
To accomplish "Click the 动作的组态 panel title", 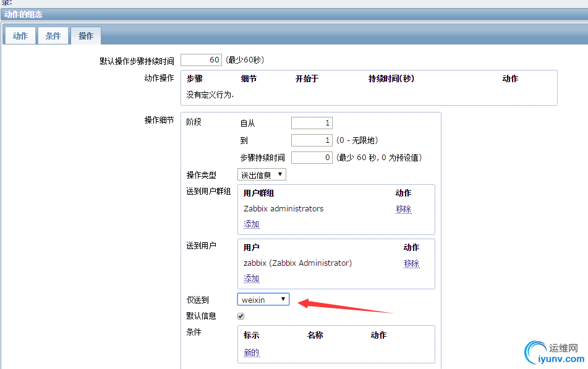I will [23, 15].
